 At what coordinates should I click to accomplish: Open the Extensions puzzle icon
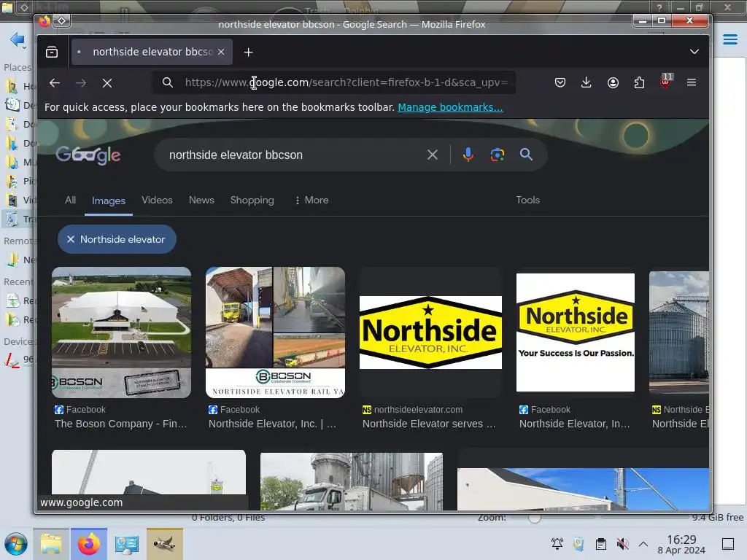tap(639, 82)
